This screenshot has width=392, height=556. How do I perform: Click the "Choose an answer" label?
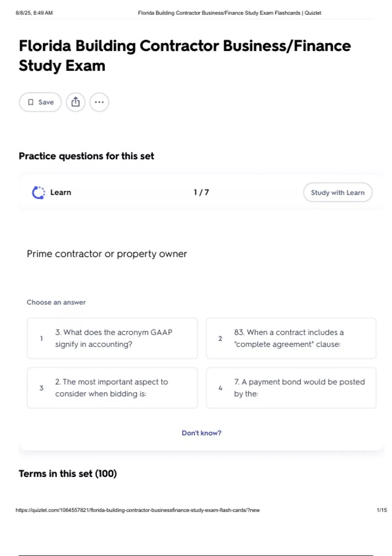(x=56, y=302)
